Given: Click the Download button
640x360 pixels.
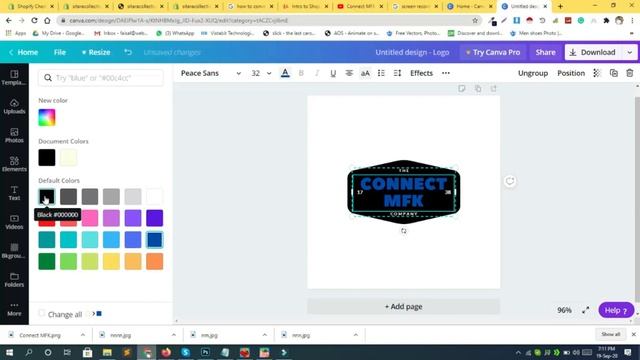Looking at the screenshot, I should tap(593, 52).
